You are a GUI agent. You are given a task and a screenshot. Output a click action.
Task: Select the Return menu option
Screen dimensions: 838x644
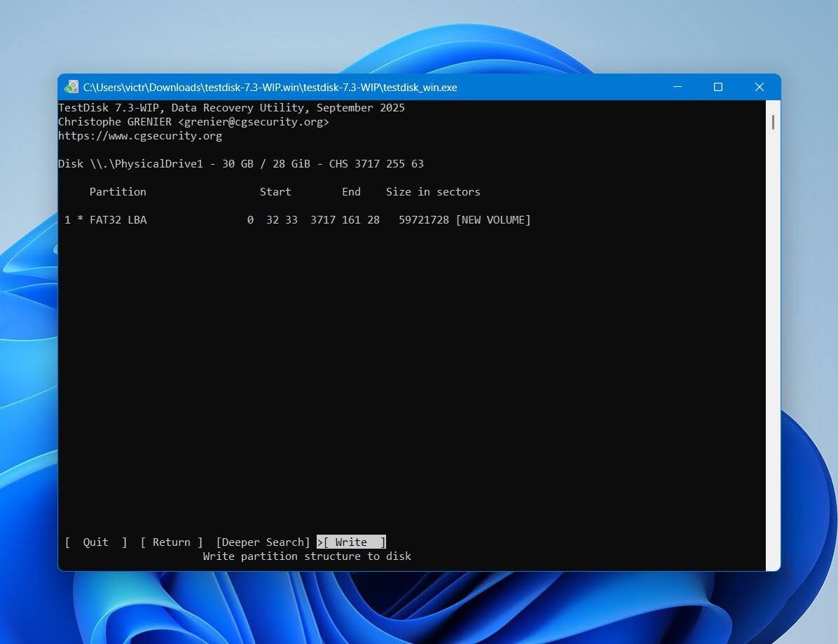[172, 542]
